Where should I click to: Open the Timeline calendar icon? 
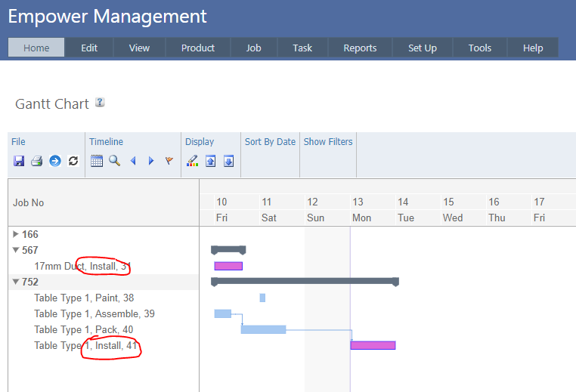[97, 161]
